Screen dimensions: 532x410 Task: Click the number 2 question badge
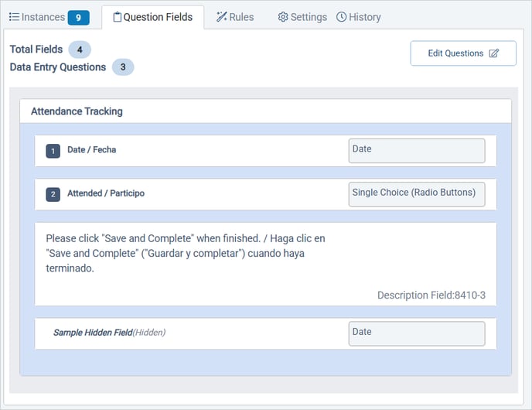click(x=53, y=194)
